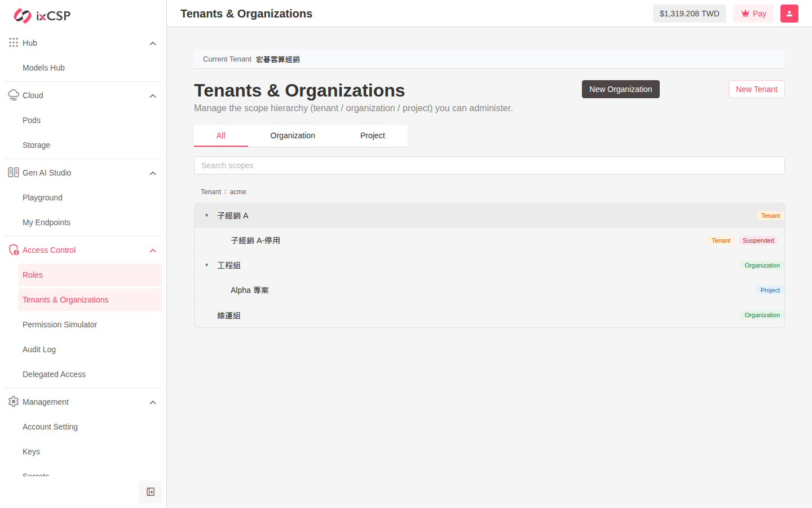Switch to the Project tab
This screenshot has width=812, height=508.
[x=373, y=135]
